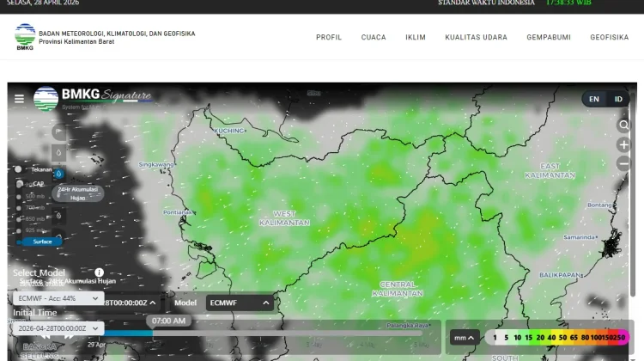Click the GEMPABUMI navigation link
Image resolution: width=644 pixels, height=361 pixels.
[x=549, y=38]
